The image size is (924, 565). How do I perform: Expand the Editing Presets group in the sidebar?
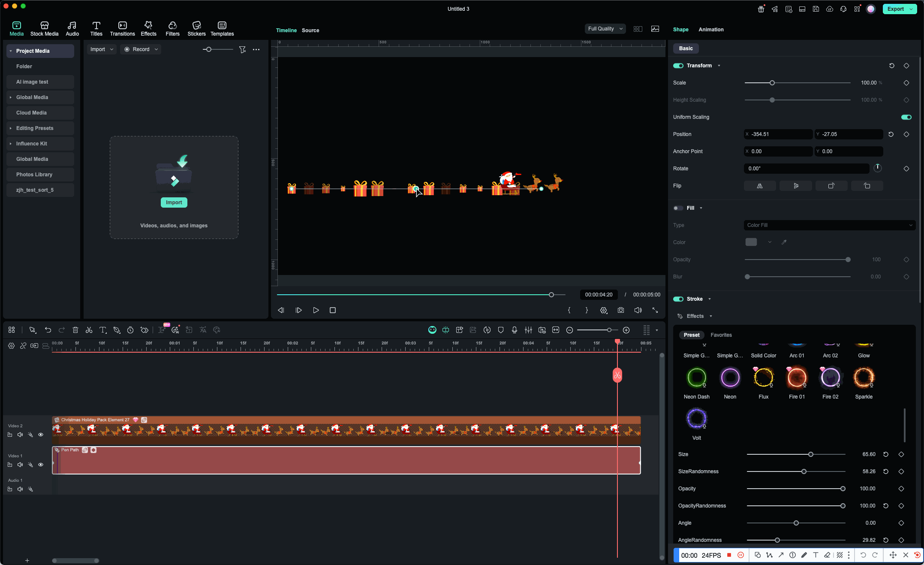pos(11,128)
